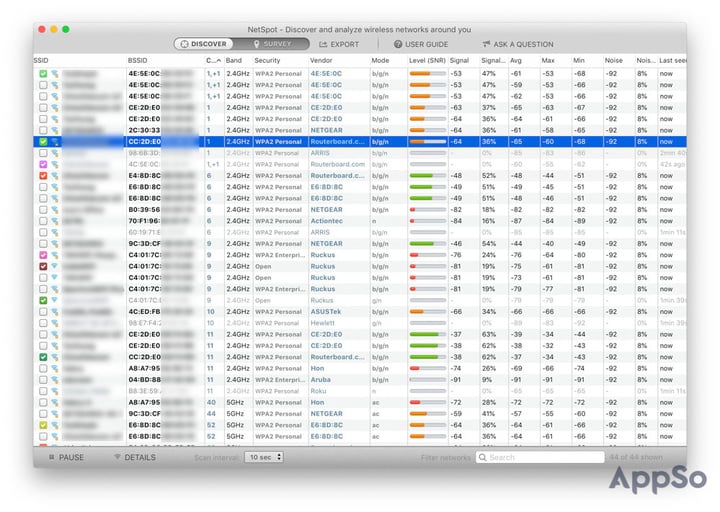The image size is (720, 512).
Task: Check the box for the 04:BD:88 Aruba network
Action: [x=43, y=380]
